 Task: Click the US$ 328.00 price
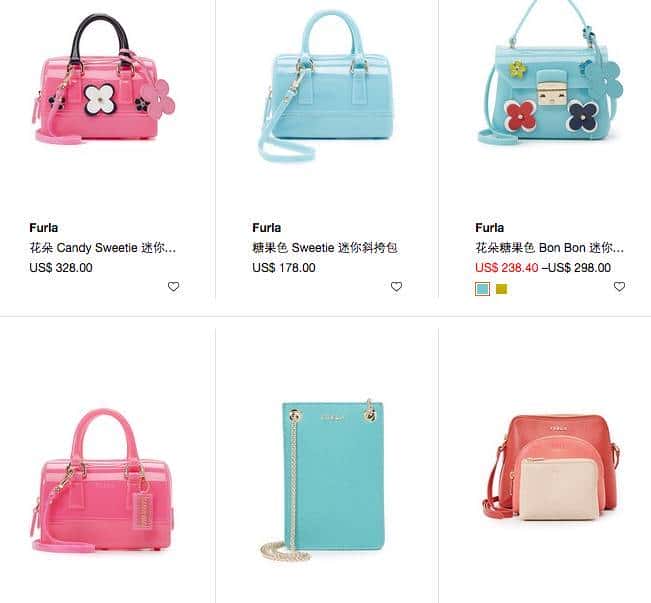point(61,267)
